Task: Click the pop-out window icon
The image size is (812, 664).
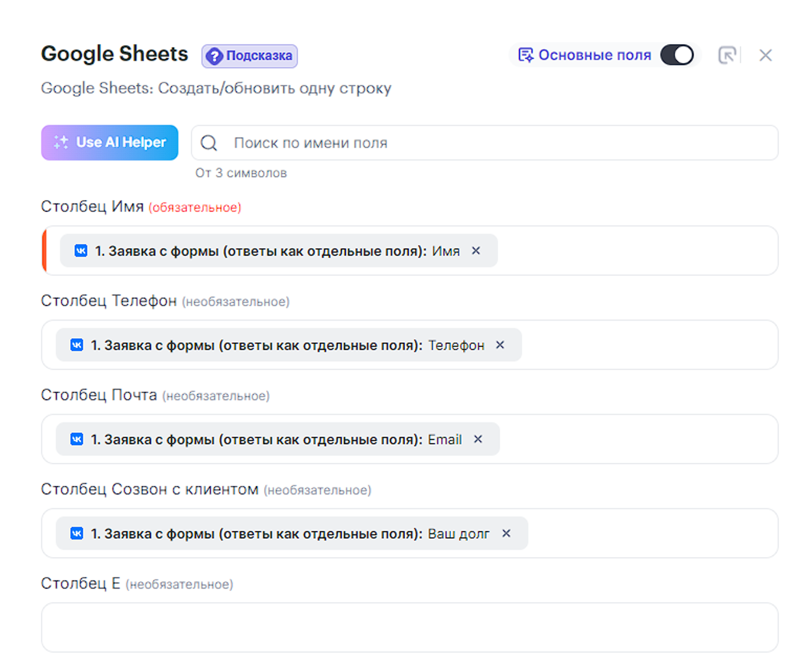Action: 727,55
